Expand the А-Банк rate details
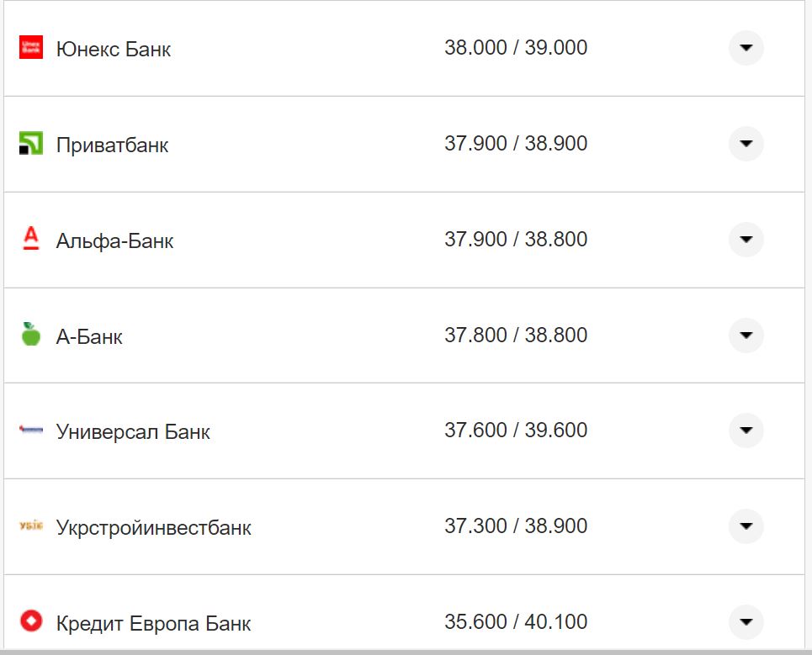 [x=746, y=335]
